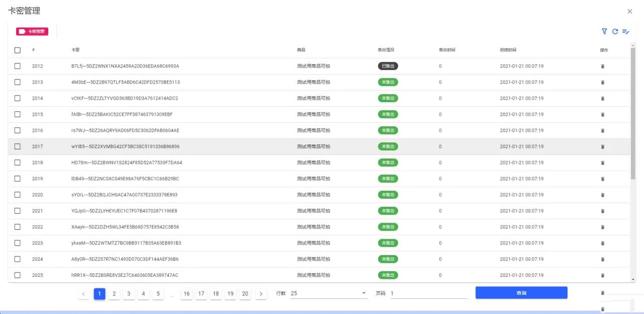
Task: Toggle the select-all header checkbox
Action: click(x=18, y=50)
